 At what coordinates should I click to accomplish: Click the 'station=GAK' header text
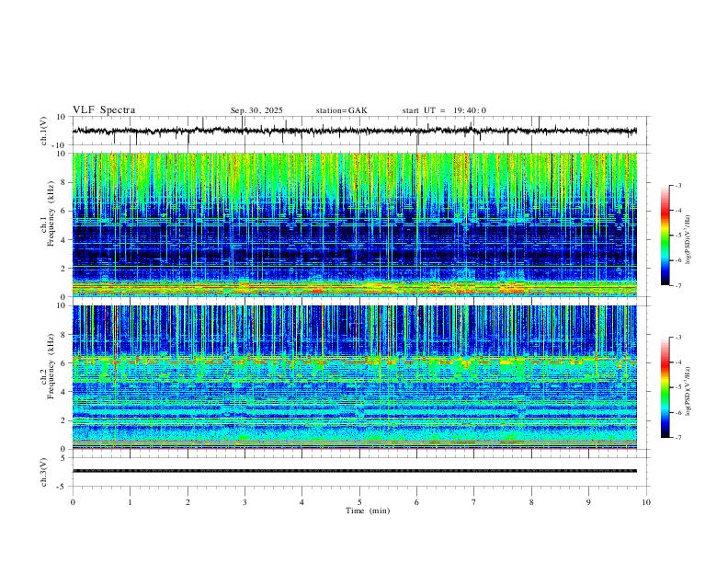point(341,110)
